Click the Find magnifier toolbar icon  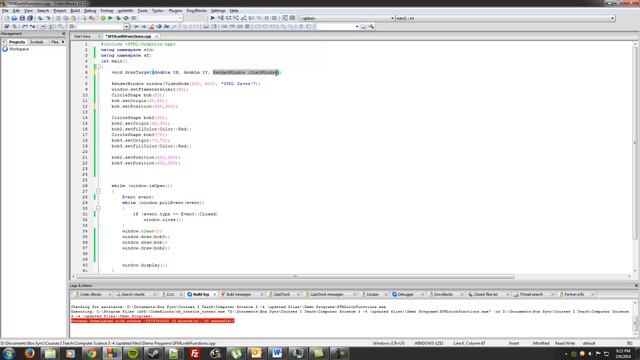click(84, 18)
